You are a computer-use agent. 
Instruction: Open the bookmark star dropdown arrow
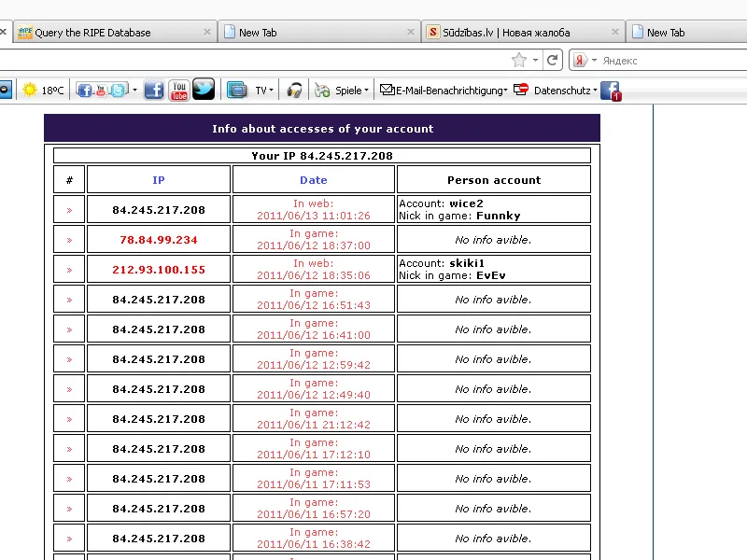click(535, 61)
